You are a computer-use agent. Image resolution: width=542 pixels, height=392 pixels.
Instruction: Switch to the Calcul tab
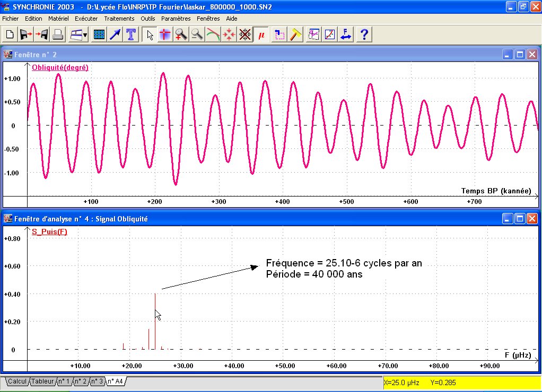tap(18, 381)
